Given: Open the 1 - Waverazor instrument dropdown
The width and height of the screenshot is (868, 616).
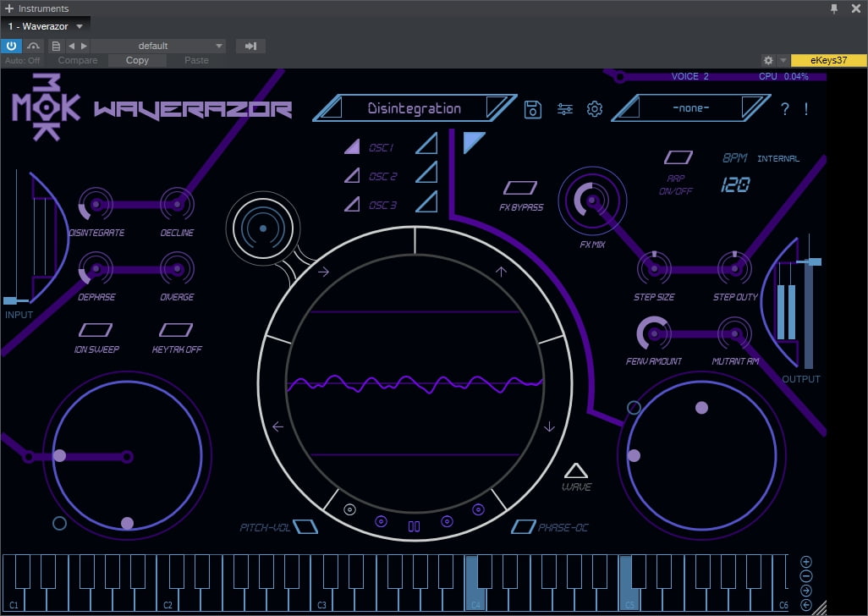Looking at the screenshot, I should (46, 26).
